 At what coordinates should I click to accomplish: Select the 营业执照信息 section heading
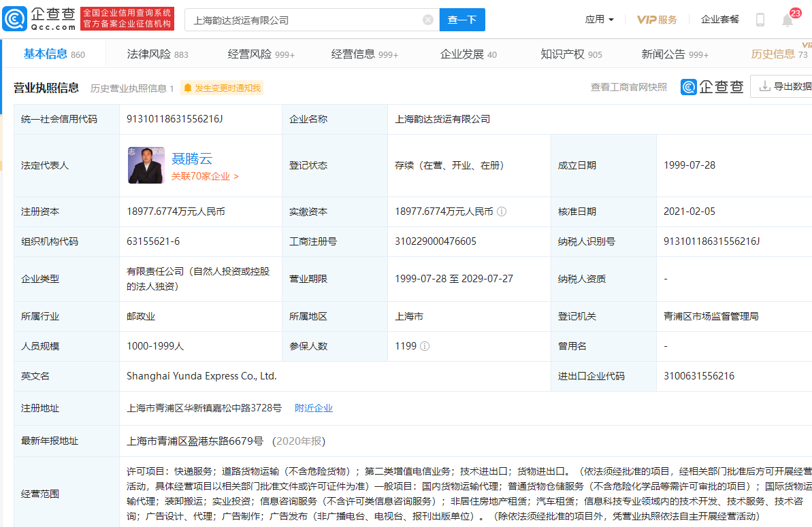46,88
